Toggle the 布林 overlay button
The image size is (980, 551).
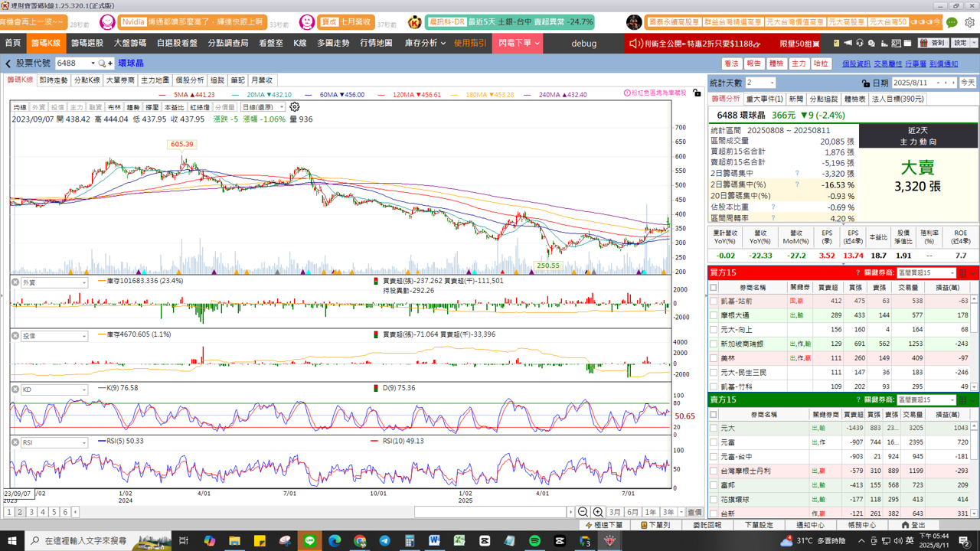tap(114, 108)
